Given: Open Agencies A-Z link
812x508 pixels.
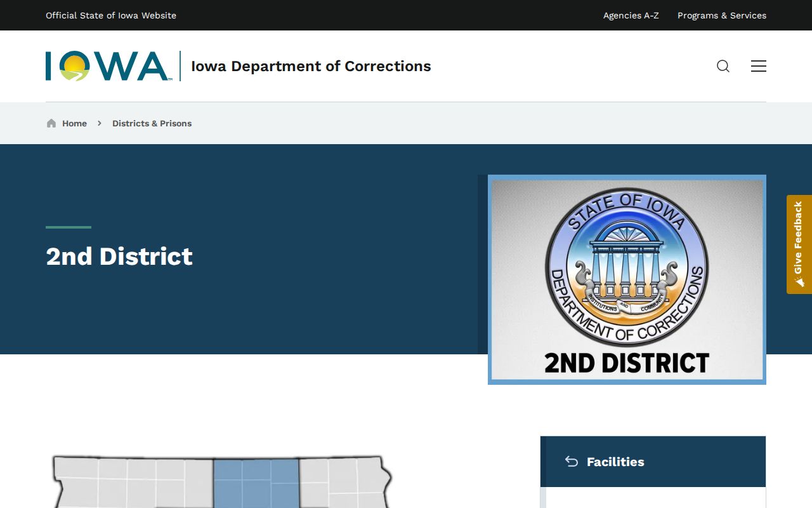Looking at the screenshot, I should coord(631,15).
